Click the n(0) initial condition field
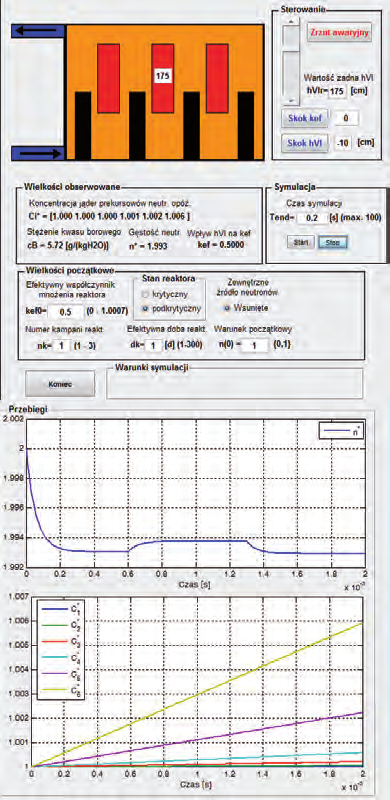This screenshot has width=390, height=800. (255, 345)
